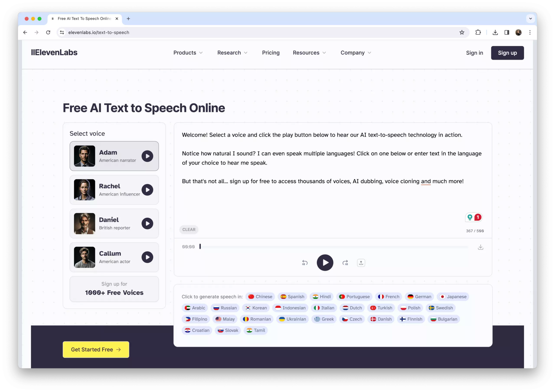Expand the Products dropdown menu
This screenshot has width=555, height=392.
coord(188,53)
